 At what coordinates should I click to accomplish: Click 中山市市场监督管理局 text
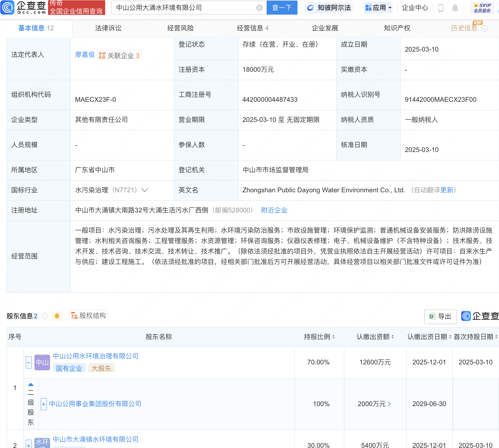(x=275, y=170)
